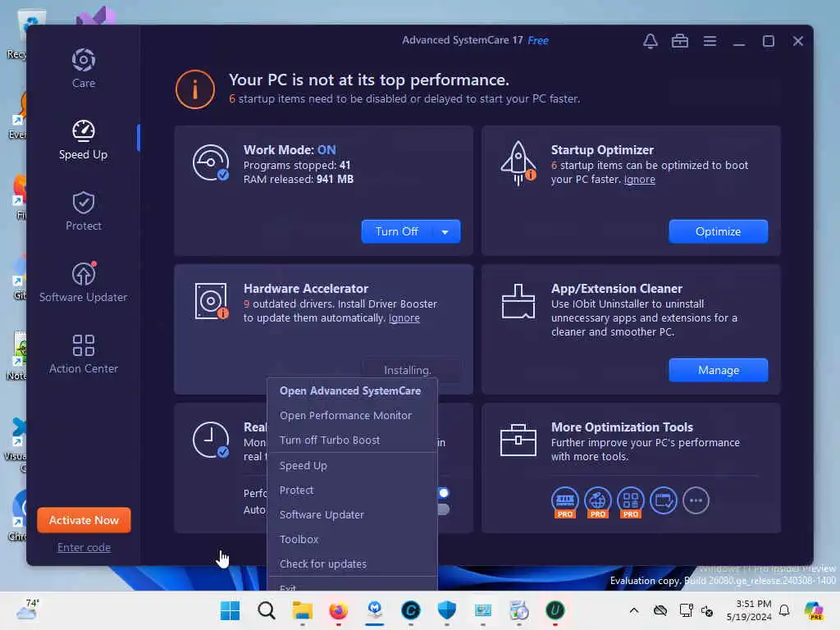Screen dimensions: 840x630
Task: Open the hamburger options menu
Action: pyautogui.click(x=710, y=41)
